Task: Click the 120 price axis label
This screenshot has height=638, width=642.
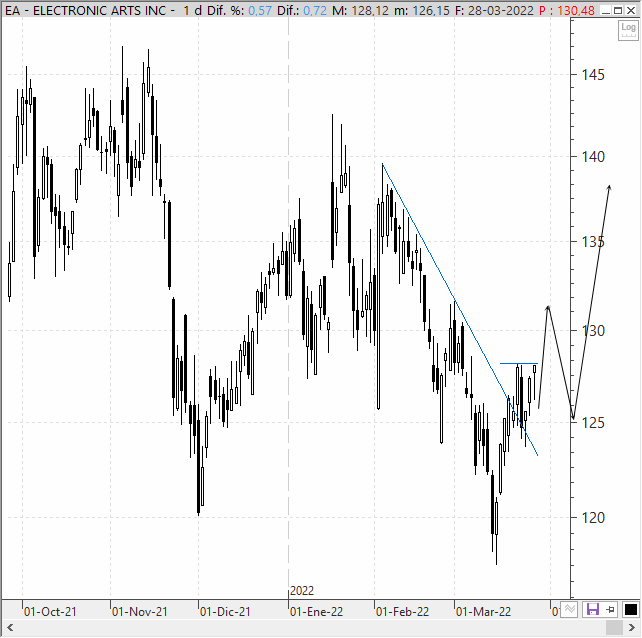Action: (x=592, y=518)
